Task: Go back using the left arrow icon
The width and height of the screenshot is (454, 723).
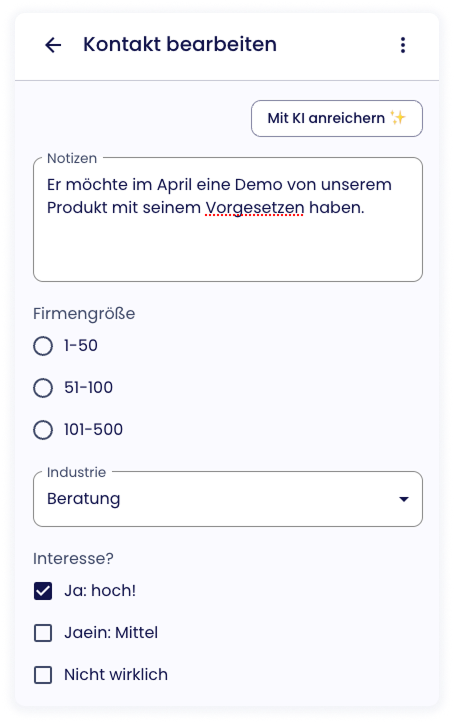Action: (53, 45)
